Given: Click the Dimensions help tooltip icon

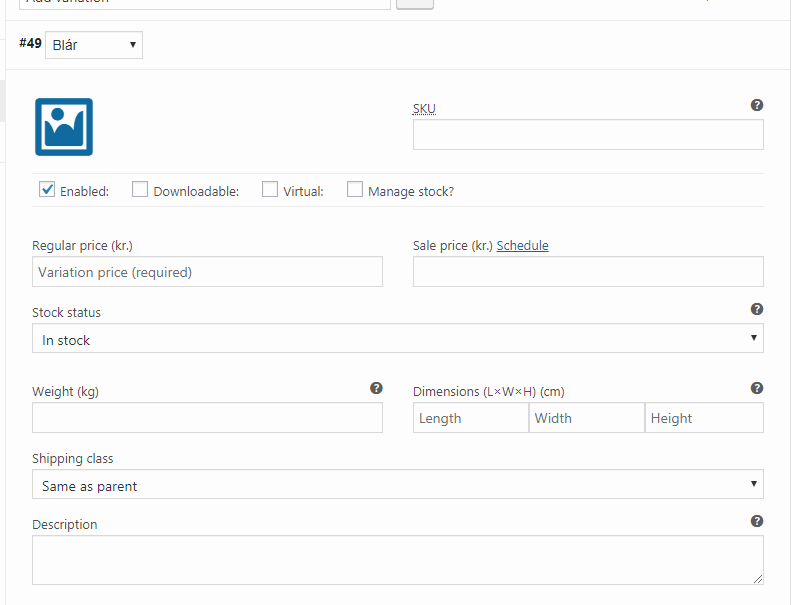Looking at the screenshot, I should pos(757,388).
